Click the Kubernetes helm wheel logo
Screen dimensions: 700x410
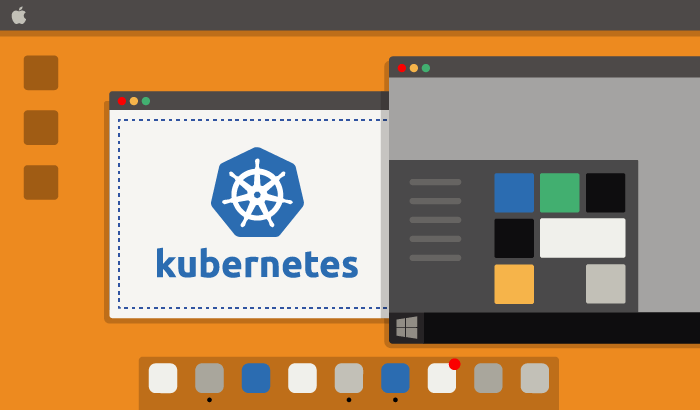257,192
